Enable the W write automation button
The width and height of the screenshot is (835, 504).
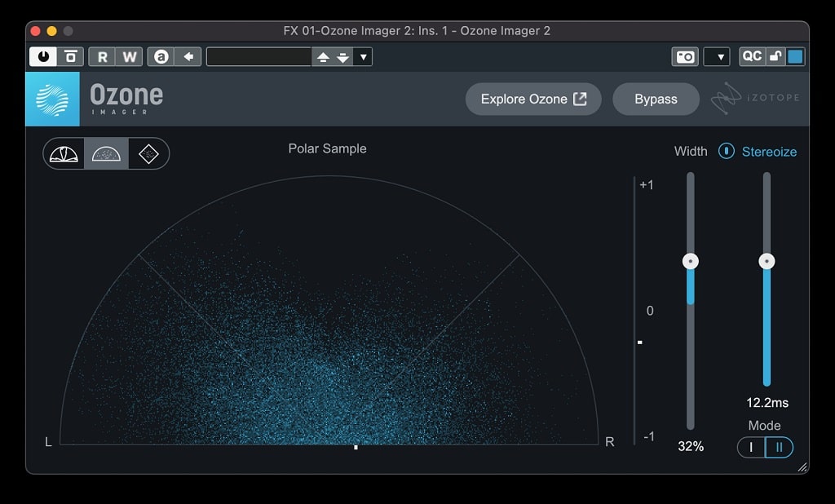pyautogui.click(x=130, y=56)
